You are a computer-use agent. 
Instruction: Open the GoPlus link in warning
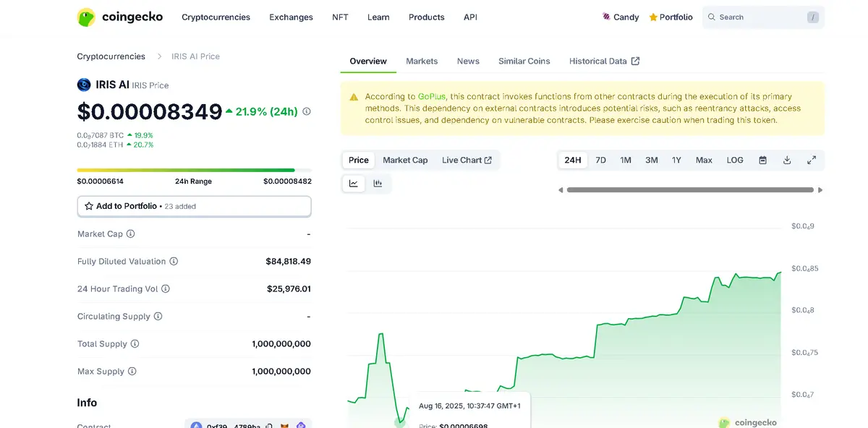[432, 96]
